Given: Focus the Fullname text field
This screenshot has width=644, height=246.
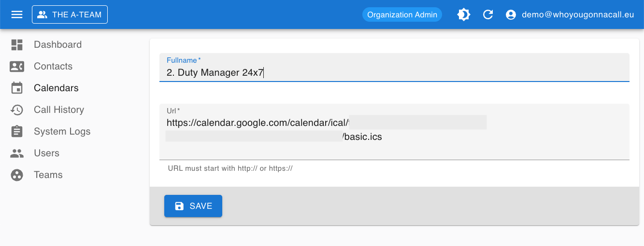Looking at the screenshot, I should [x=394, y=73].
